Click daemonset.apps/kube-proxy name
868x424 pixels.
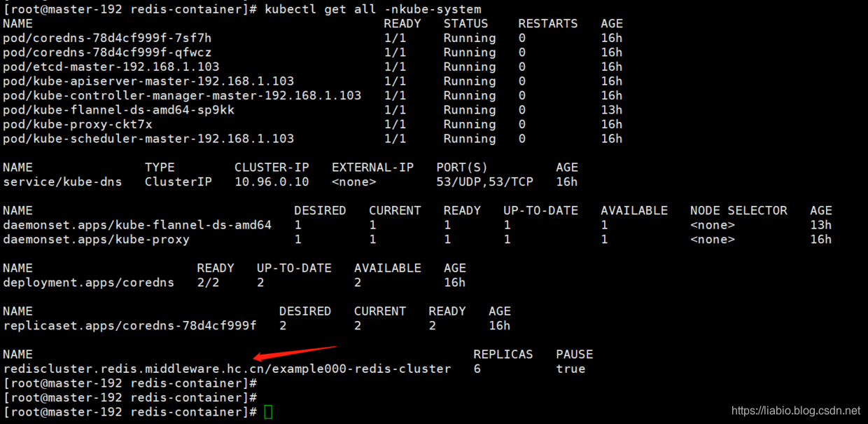[x=96, y=239]
